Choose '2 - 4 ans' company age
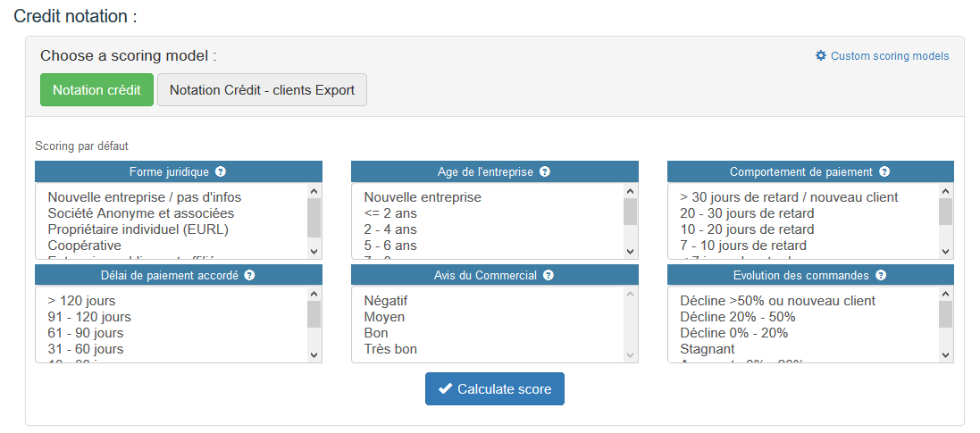Image resolution: width=980 pixels, height=433 pixels. [x=390, y=229]
